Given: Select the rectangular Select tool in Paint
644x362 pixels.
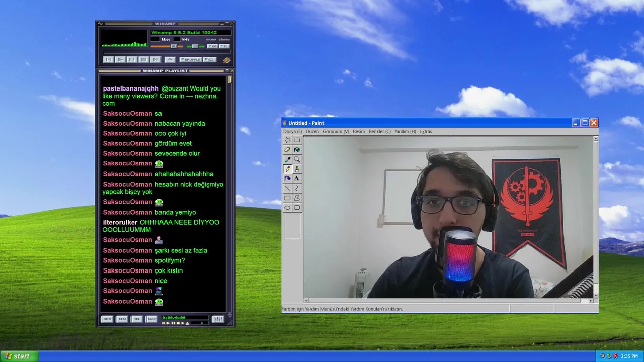Looking at the screenshot, I should click(297, 140).
